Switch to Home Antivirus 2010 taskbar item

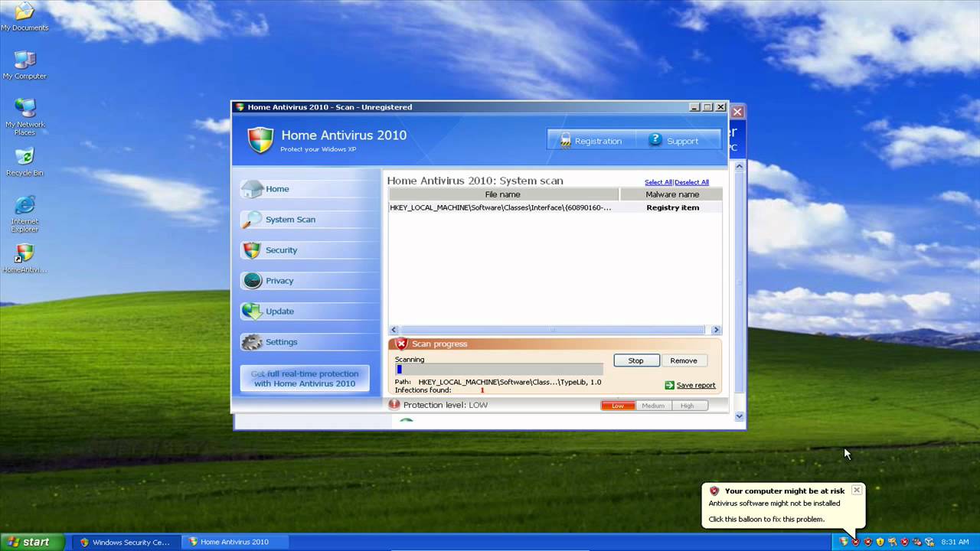pyautogui.click(x=235, y=542)
